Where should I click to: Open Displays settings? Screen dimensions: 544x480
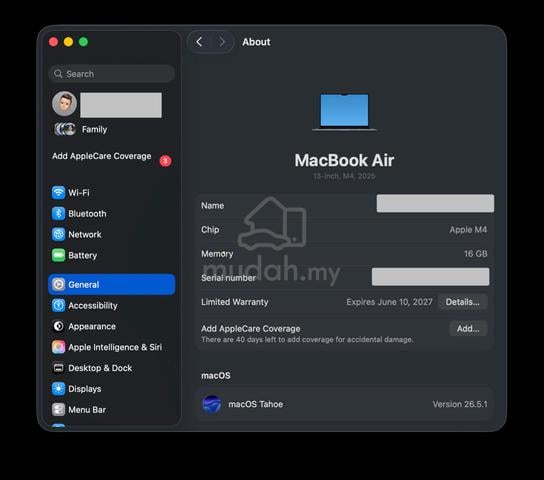[112, 389]
